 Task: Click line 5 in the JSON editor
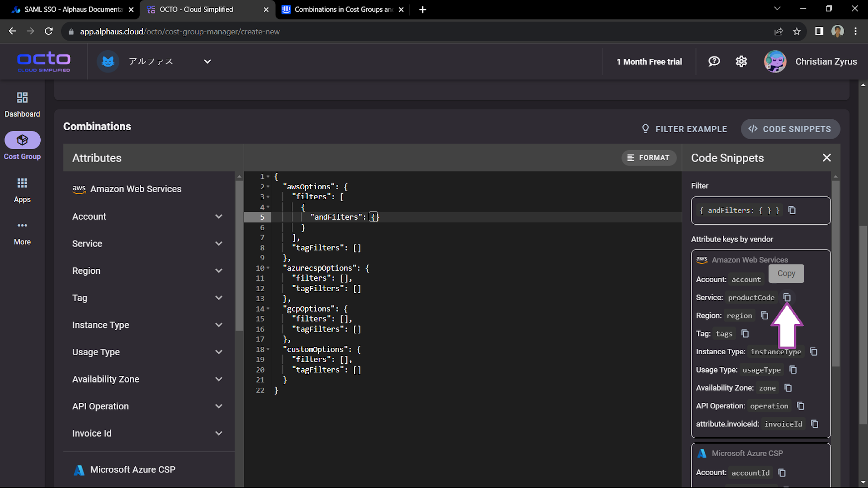(462, 217)
